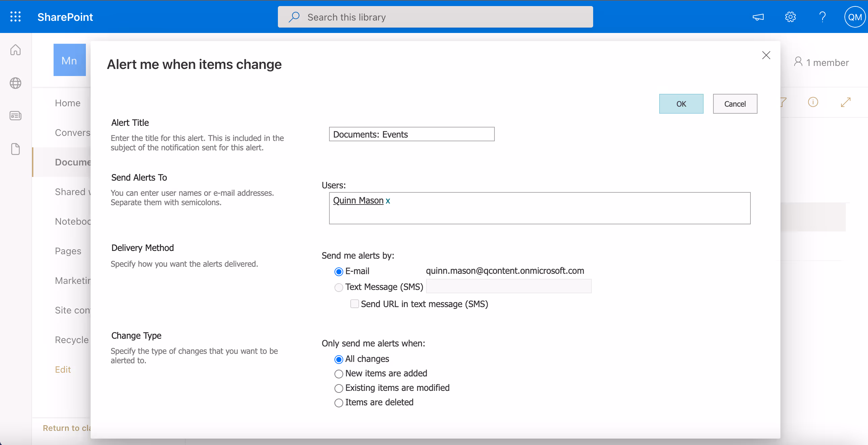Choose Existing items are modified option

[x=339, y=388]
